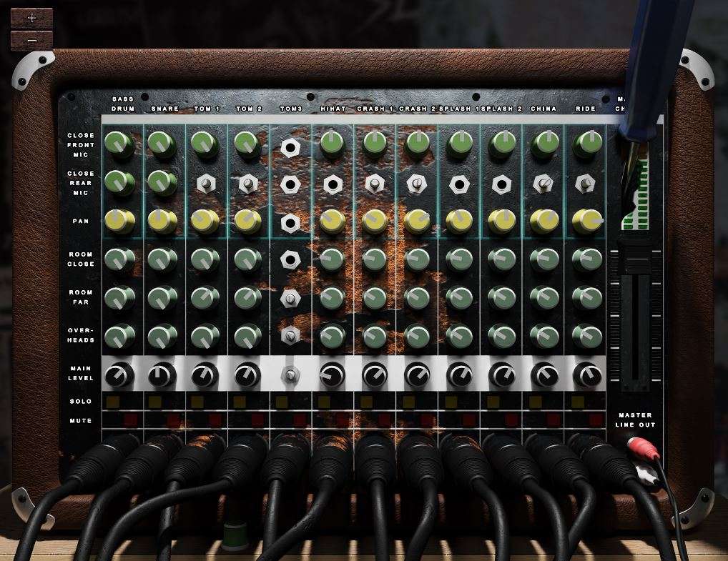The image size is (728, 561).
Task: Adjust Snare close rear mic knob
Action: click(x=162, y=182)
